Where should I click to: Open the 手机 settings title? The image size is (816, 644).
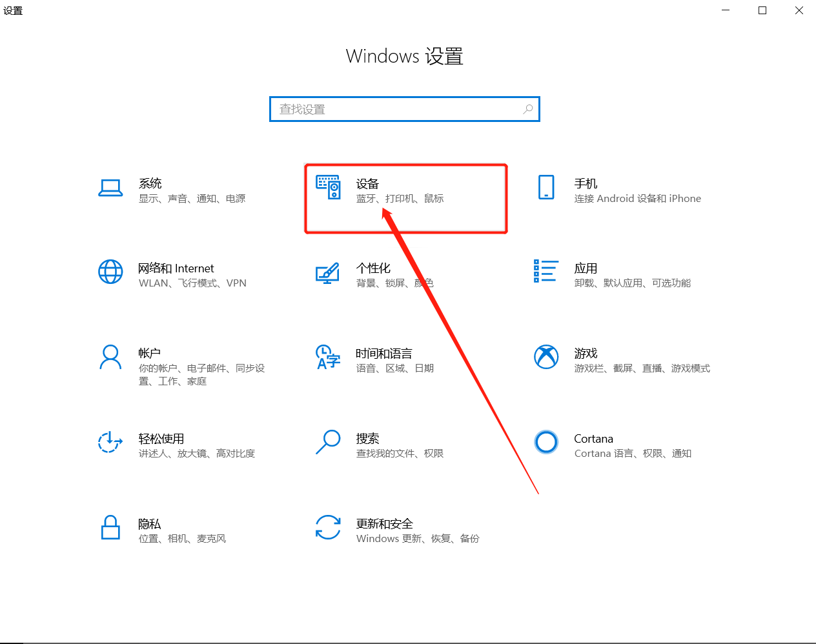(586, 184)
